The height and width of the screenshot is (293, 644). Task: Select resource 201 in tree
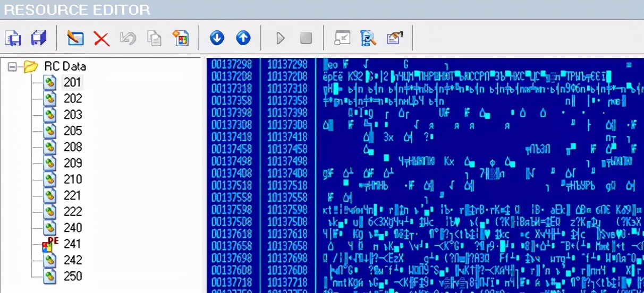73,82
